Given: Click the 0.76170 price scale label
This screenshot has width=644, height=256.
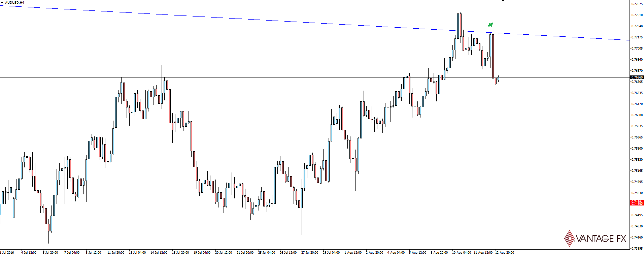Looking at the screenshot, I should coord(637,104).
